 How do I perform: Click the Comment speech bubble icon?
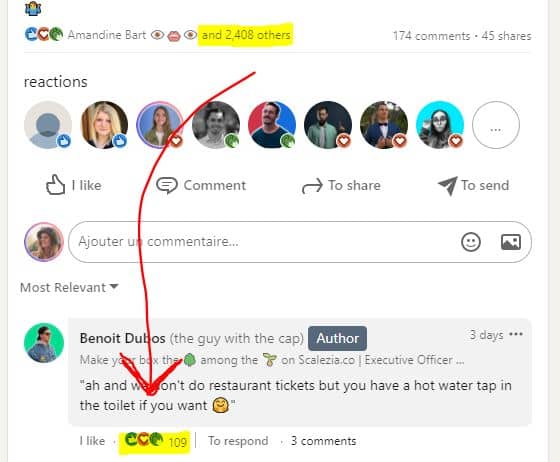pyautogui.click(x=167, y=185)
